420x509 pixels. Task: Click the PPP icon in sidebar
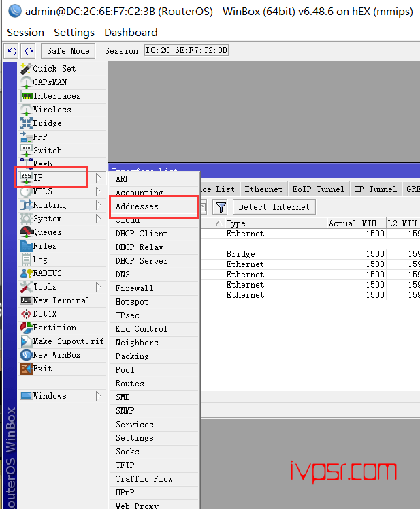click(x=26, y=137)
